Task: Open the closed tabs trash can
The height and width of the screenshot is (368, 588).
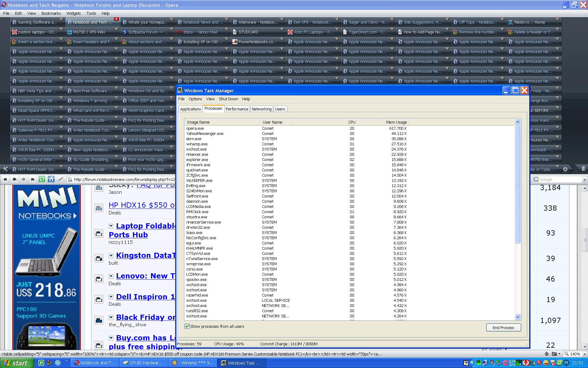Action: point(583,168)
